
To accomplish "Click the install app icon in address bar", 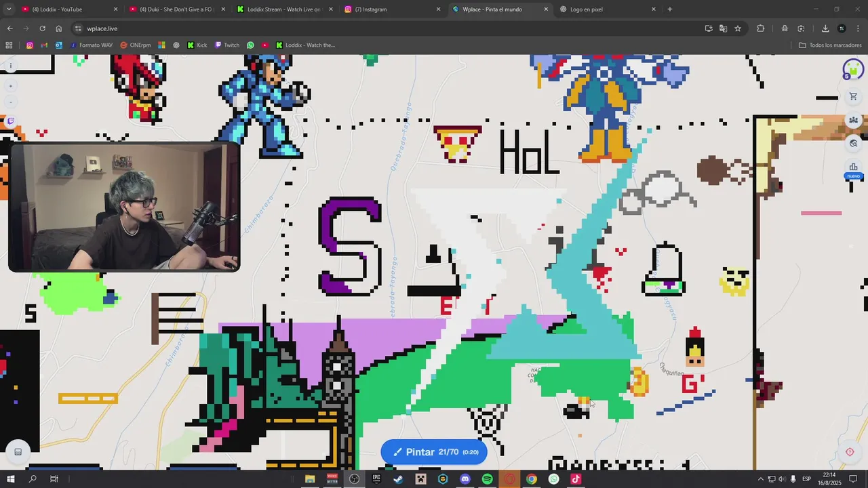I will 709,28.
